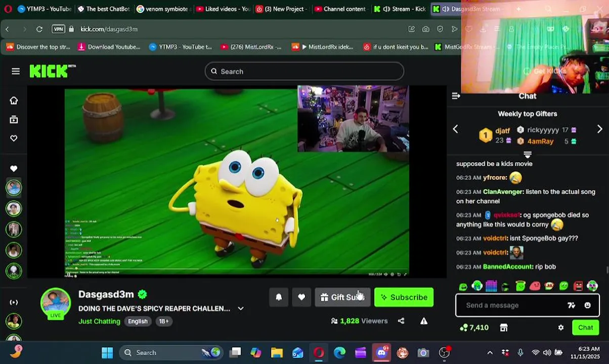Click the Gift Subs button
Image resolution: width=609 pixels, height=364 pixels.
click(x=343, y=297)
